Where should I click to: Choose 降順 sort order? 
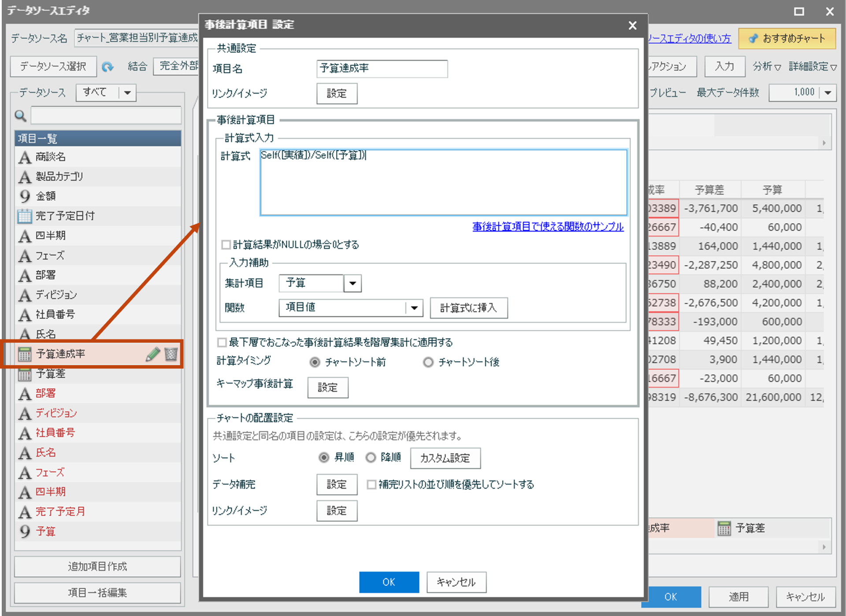371,457
